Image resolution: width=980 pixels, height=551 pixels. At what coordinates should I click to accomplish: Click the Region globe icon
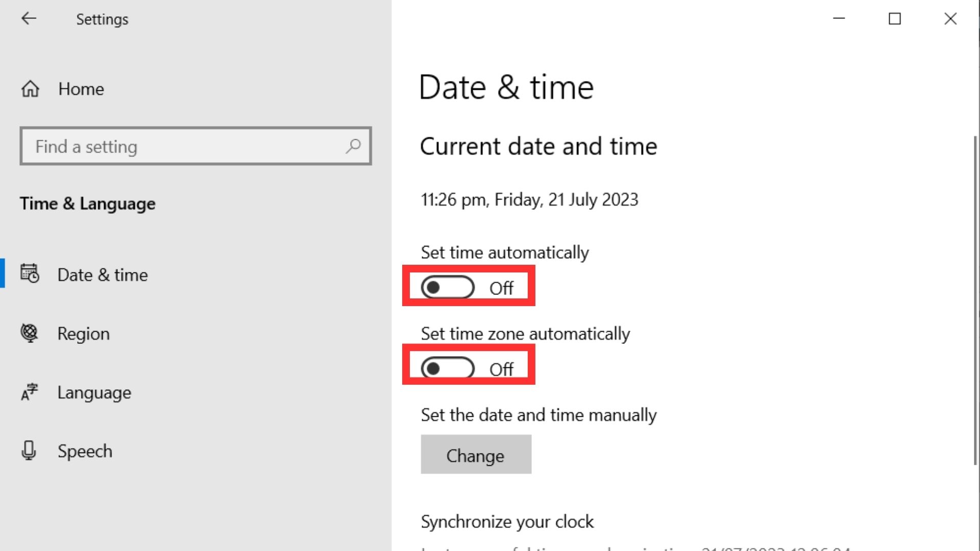point(28,333)
